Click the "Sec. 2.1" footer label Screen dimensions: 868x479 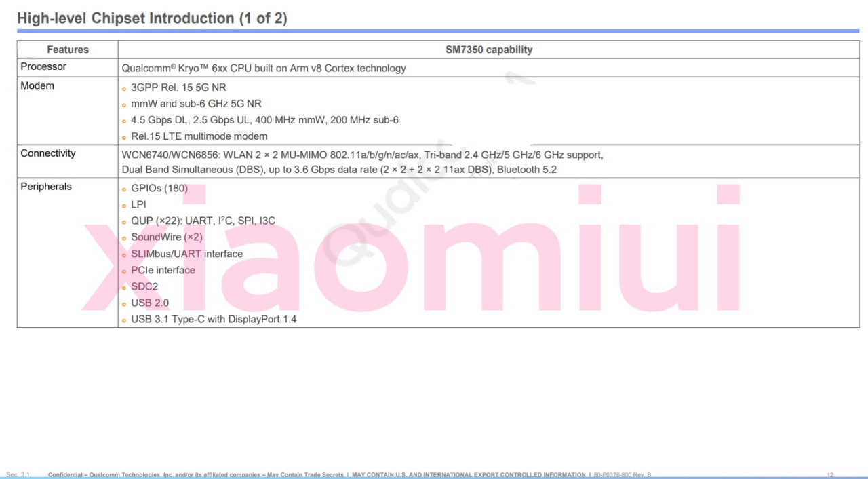18,474
